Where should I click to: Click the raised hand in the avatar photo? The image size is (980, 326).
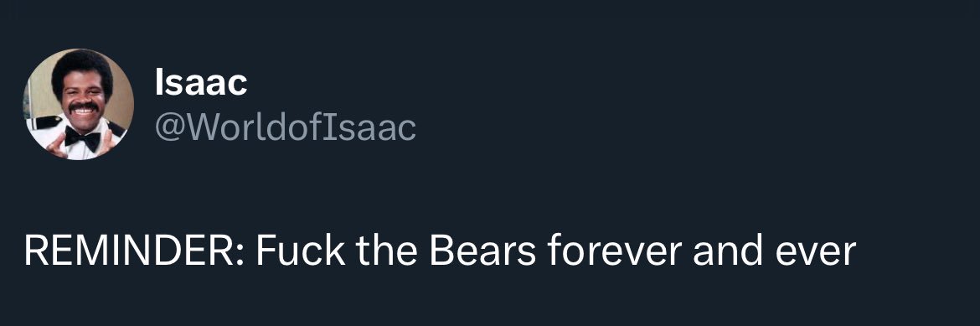pos(56,145)
